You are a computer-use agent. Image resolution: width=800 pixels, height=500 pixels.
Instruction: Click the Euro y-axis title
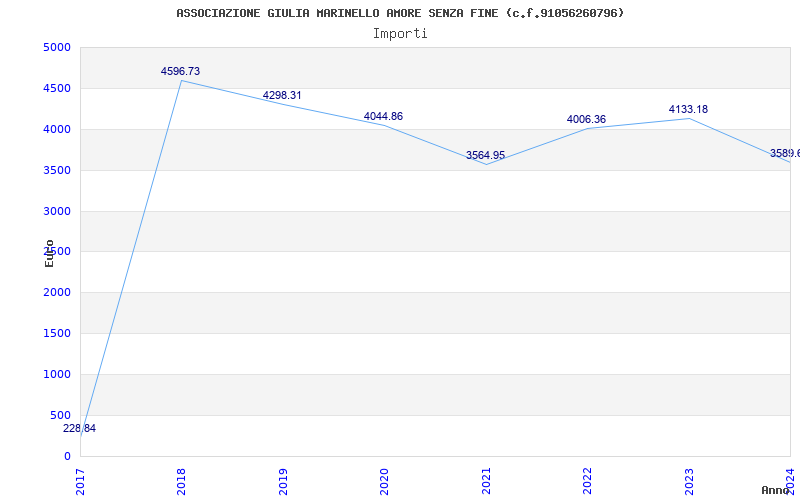49,254
